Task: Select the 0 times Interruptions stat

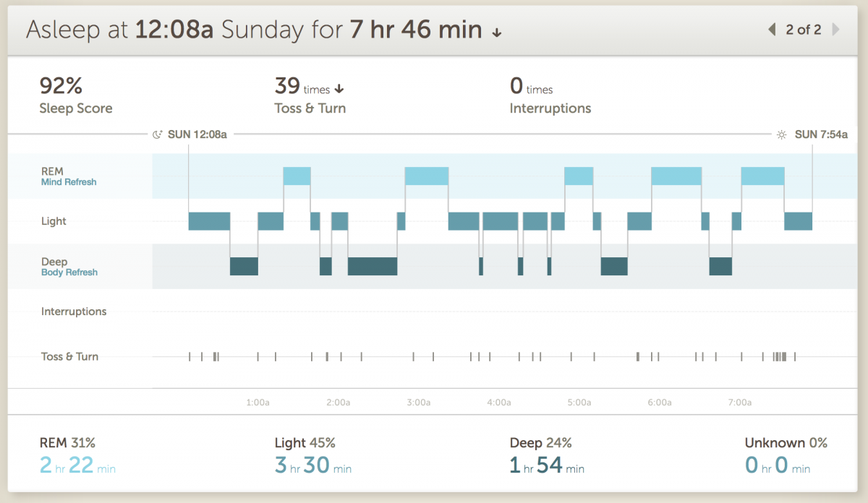Action: [550, 95]
